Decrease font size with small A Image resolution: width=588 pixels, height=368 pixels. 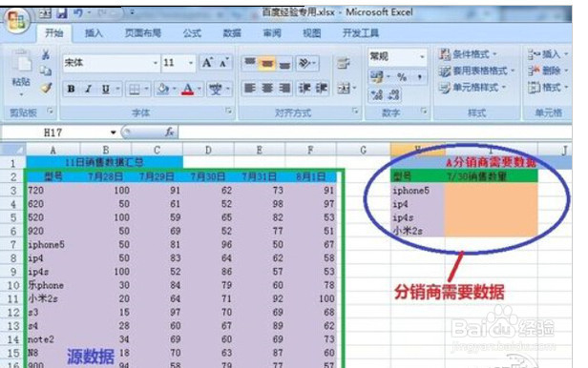[x=224, y=63]
